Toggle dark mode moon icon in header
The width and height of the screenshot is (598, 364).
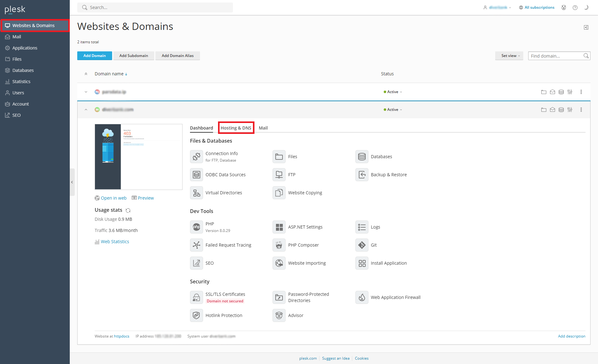tap(586, 7)
